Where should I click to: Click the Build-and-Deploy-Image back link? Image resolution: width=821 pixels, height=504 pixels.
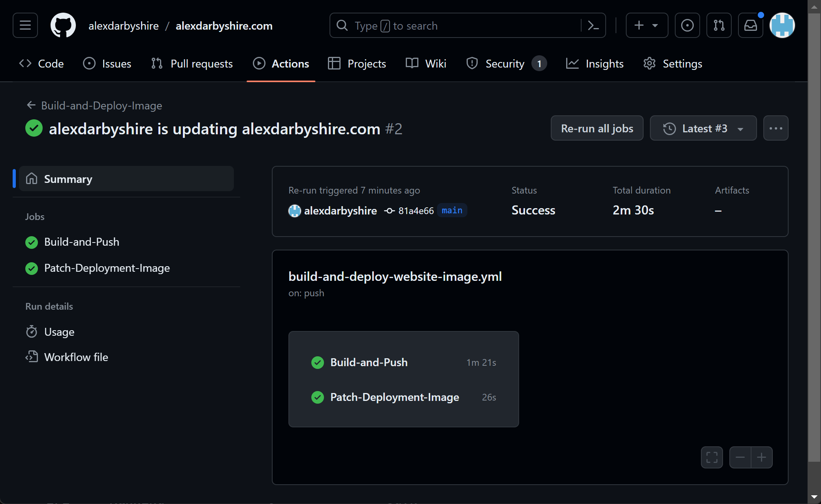[x=102, y=105]
